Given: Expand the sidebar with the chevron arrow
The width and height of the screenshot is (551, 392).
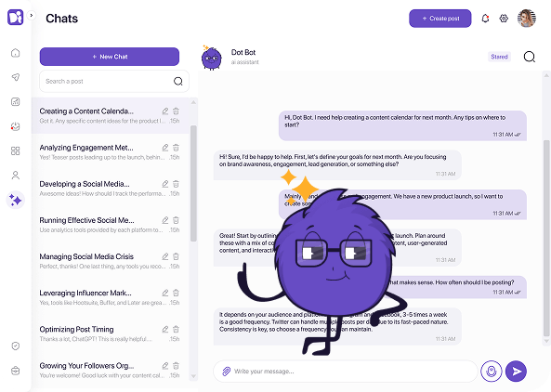Looking at the screenshot, I should tap(32, 16).
